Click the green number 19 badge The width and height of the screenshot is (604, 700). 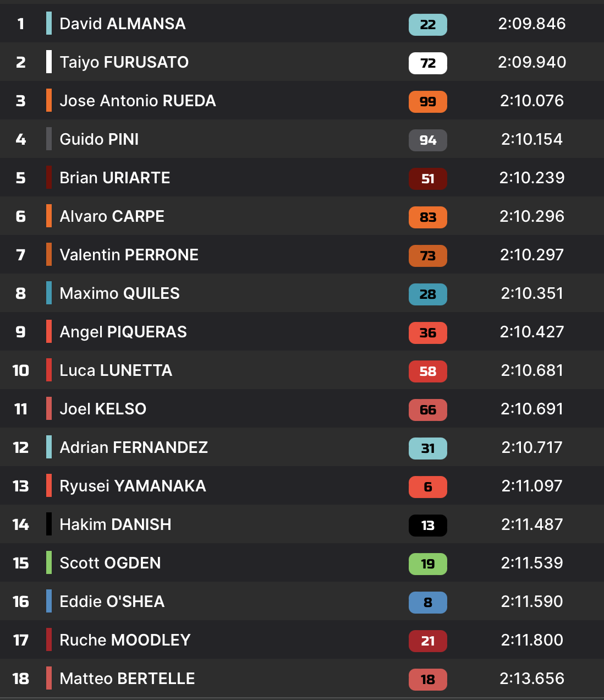point(427,564)
